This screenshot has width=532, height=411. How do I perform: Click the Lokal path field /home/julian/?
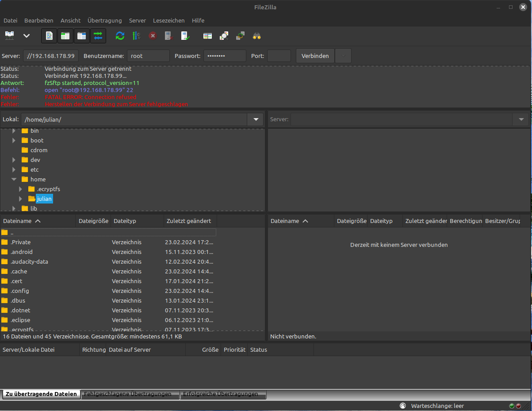[x=134, y=119]
